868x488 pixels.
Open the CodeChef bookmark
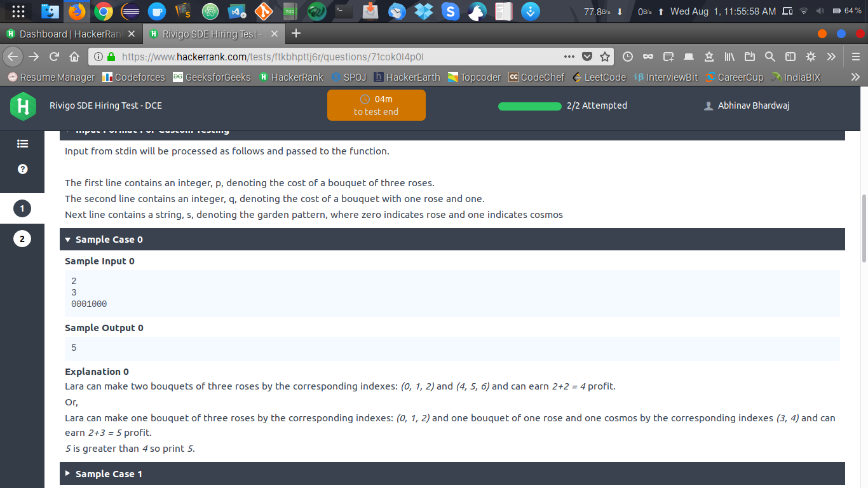tap(536, 77)
